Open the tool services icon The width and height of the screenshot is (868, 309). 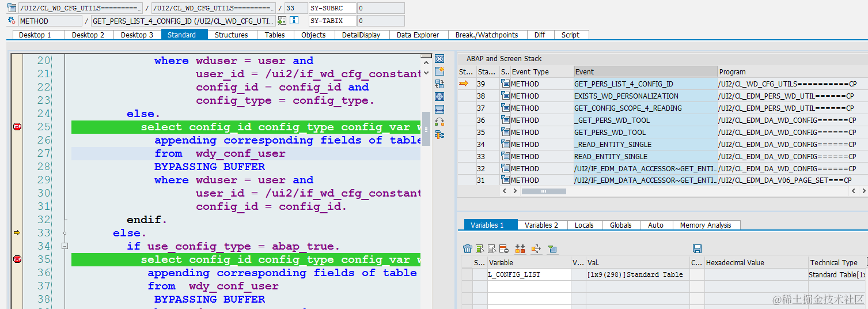439,135
